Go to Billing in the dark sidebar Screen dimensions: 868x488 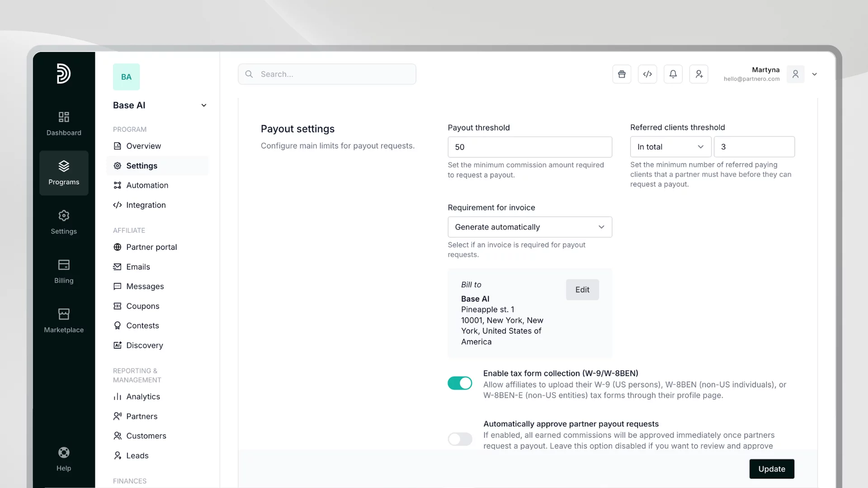pyautogui.click(x=64, y=271)
